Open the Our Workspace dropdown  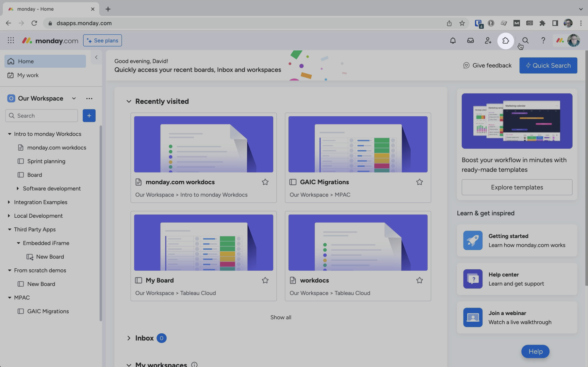point(74,98)
